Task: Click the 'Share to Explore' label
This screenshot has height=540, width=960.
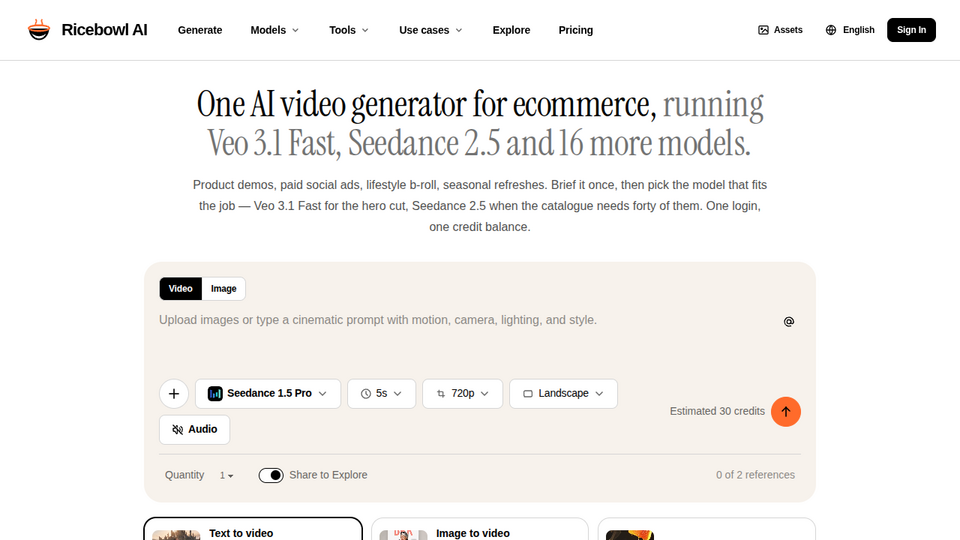Action: 328,475
